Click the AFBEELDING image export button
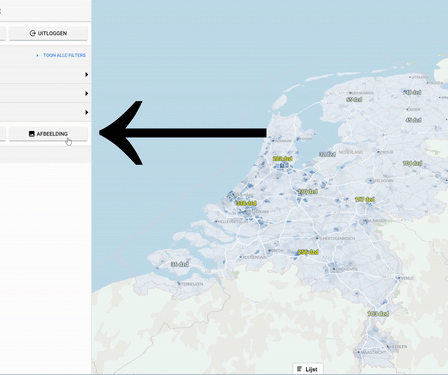 [x=48, y=134]
